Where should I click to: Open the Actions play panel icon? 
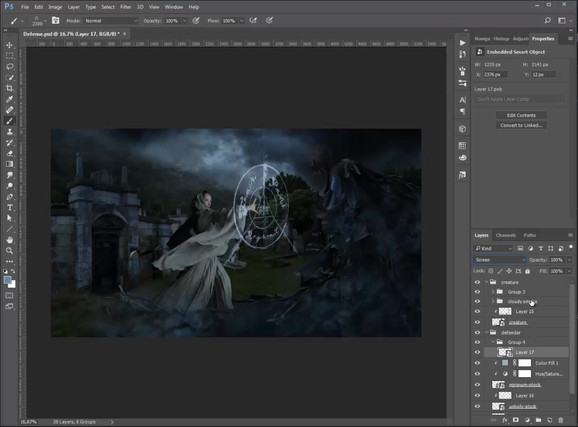click(463, 43)
